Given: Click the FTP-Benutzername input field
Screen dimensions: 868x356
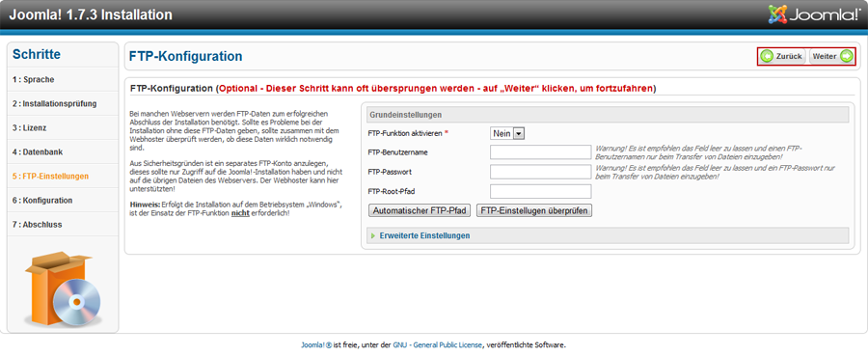Looking at the screenshot, I should (541, 151).
